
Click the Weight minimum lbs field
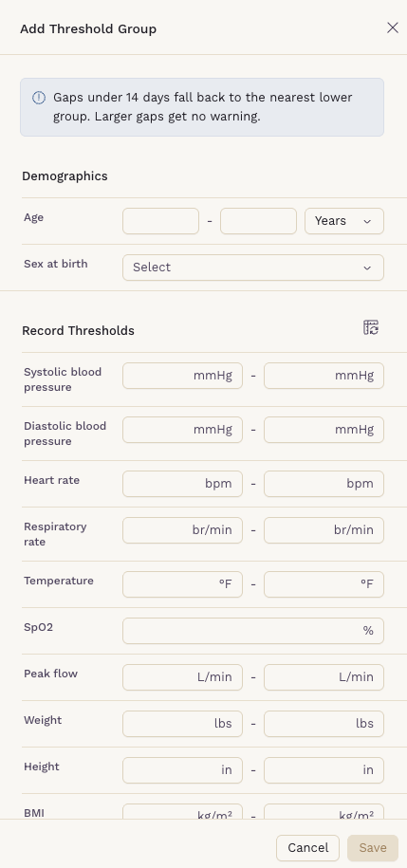coord(182,724)
